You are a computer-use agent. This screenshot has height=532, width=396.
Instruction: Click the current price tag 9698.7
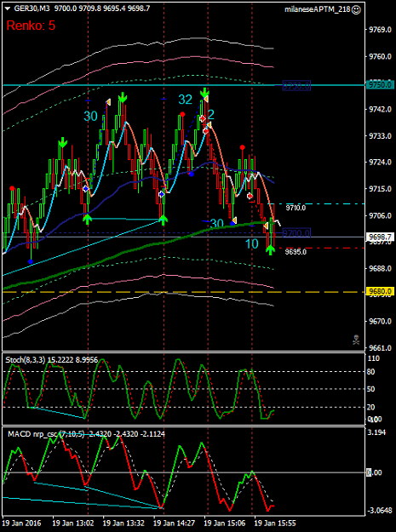pos(380,237)
